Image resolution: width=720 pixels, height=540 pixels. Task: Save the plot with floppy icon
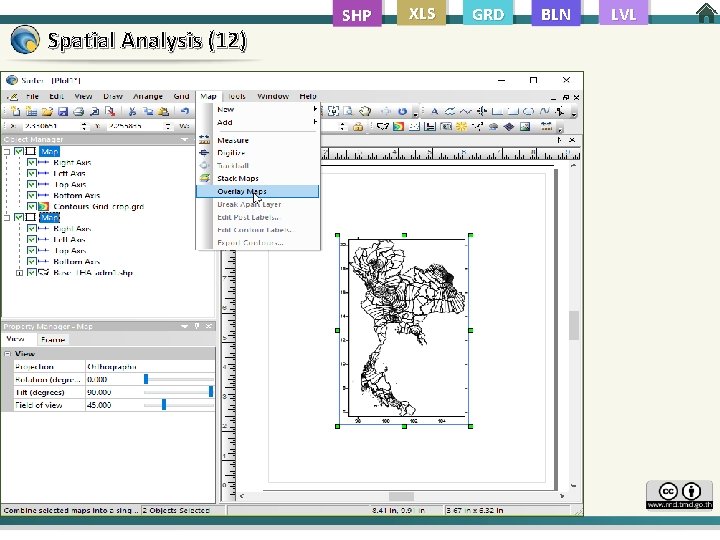(x=63, y=112)
